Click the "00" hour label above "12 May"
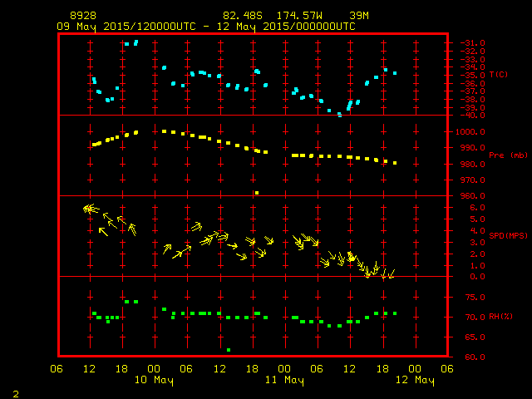This screenshot has height=399, width=532. tap(415, 369)
